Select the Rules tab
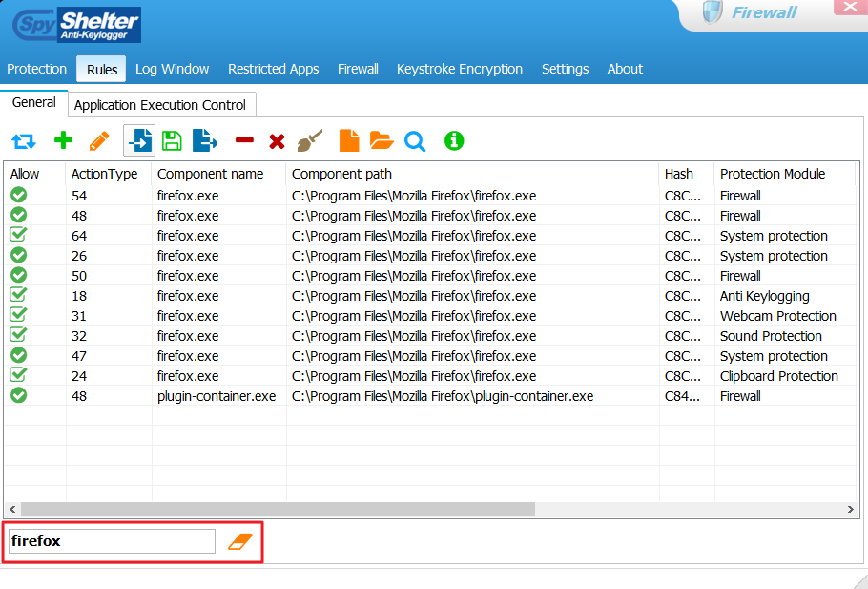Screen dimensions: 868x589 101,70
